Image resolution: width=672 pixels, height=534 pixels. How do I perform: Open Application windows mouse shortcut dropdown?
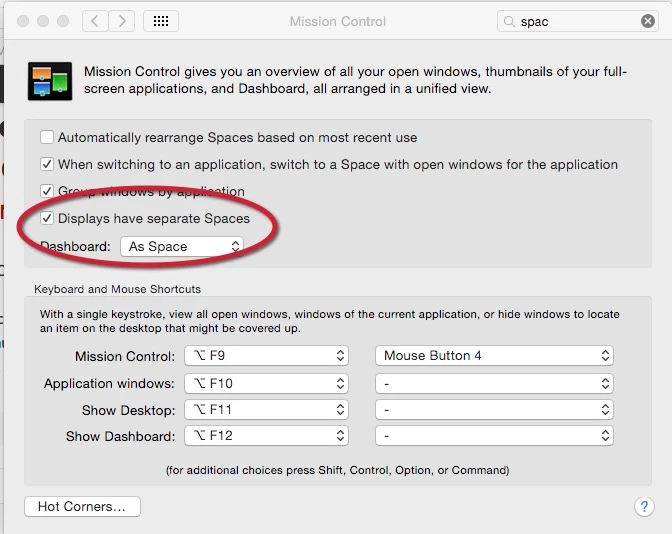[494, 383]
